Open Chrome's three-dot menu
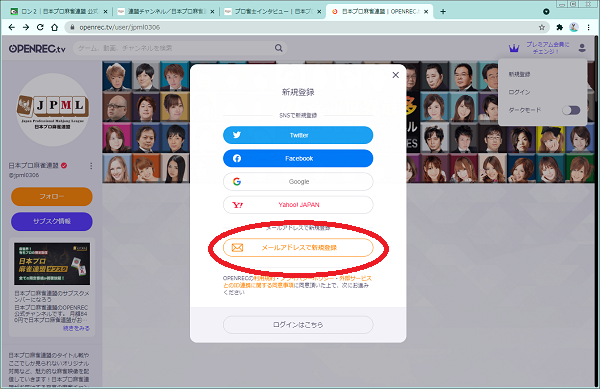This screenshot has width=600, height=389. click(589, 27)
